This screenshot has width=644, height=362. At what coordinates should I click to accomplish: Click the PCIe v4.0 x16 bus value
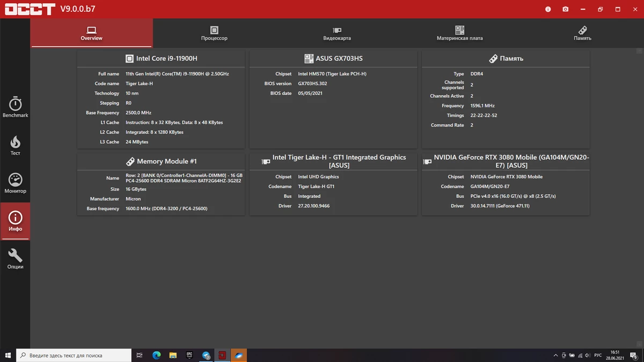[x=513, y=196]
